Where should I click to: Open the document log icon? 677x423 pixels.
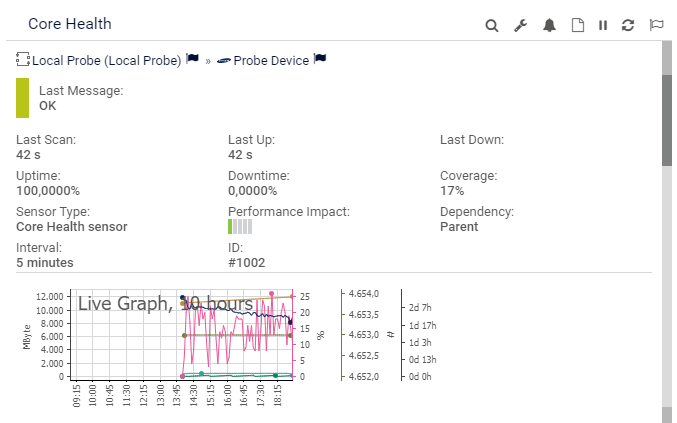(x=577, y=25)
